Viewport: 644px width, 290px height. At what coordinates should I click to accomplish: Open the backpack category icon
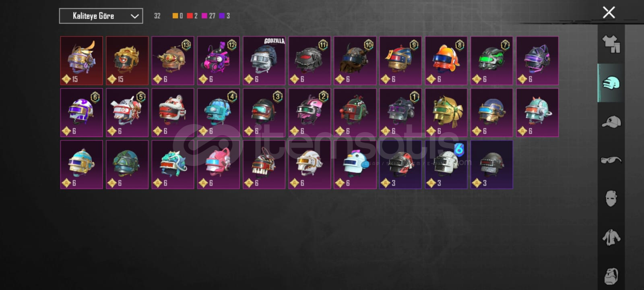(611, 276)
